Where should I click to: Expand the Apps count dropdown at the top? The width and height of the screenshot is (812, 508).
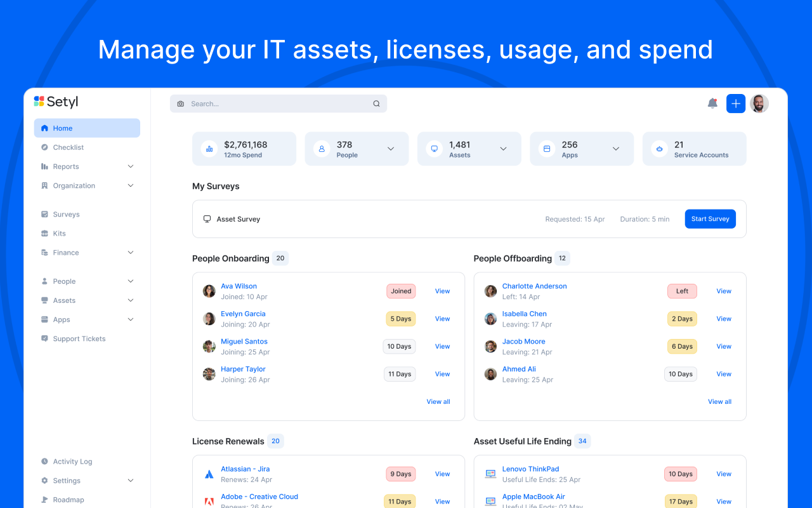coord(615,148)
